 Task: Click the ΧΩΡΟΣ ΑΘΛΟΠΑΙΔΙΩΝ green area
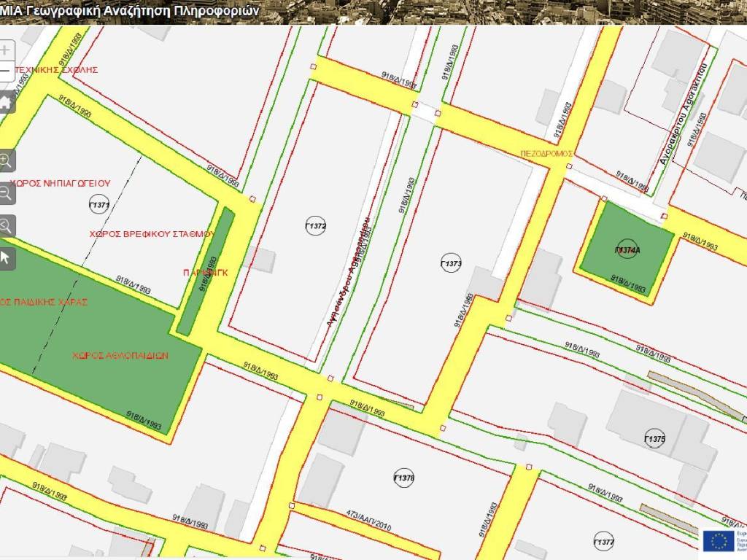[x=120, y=356]
